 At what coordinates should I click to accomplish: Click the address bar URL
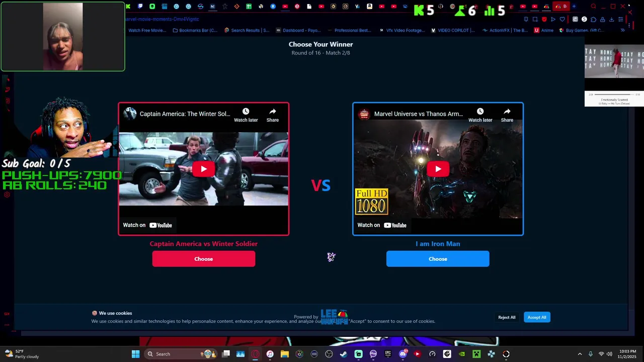pyautogui.click(x=162, y=19)
